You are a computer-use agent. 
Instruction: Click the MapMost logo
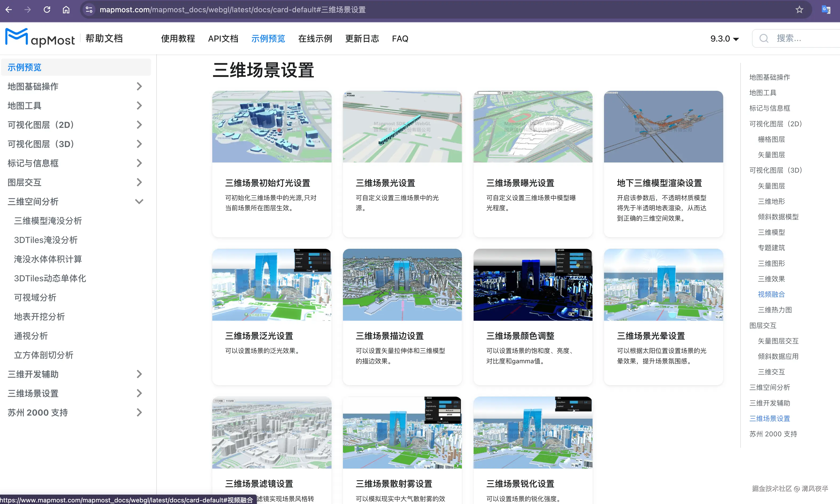pyautogui.click(x=40, y=38)
